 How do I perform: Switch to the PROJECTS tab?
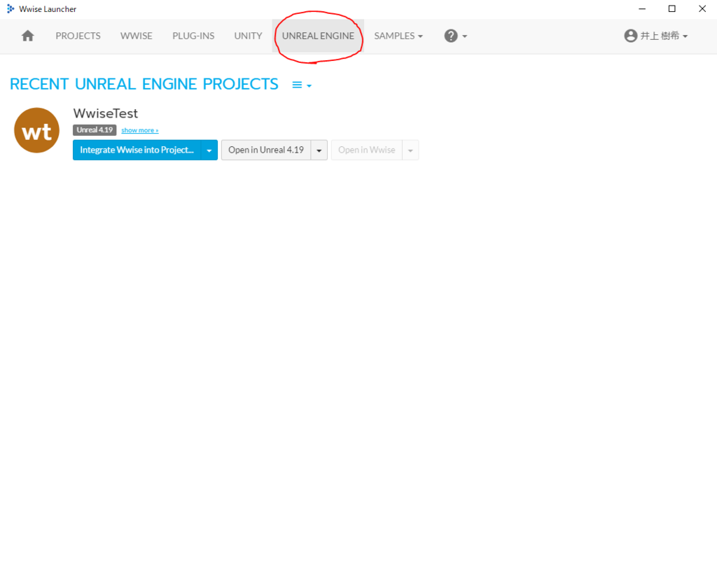point(78,36)
